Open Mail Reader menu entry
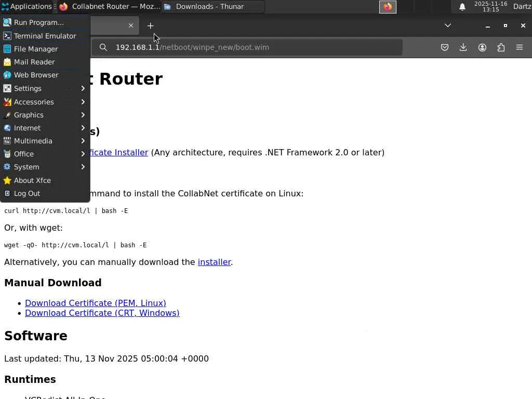The width and height of the screenshot is (532, 399). [x=45, y=62]
